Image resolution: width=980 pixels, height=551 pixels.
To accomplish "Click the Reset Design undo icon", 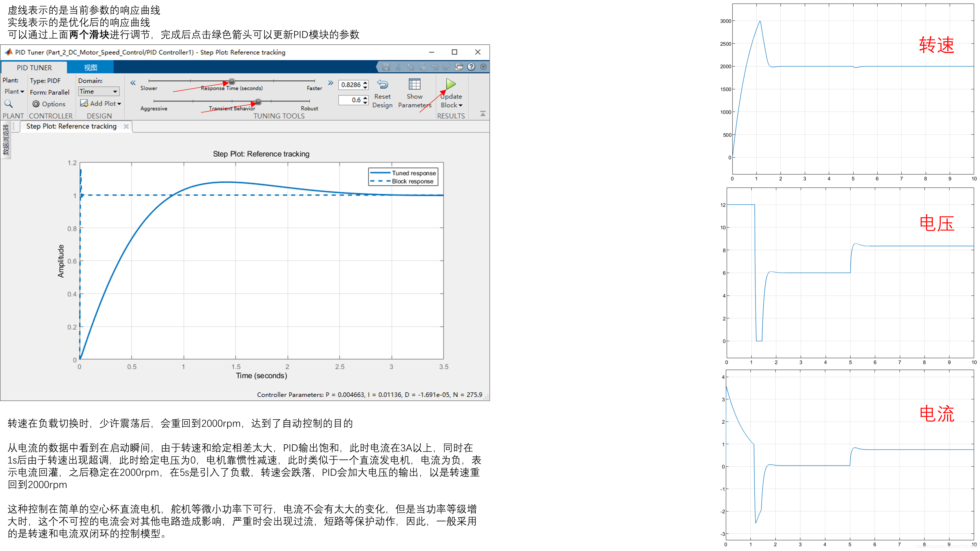I will coord(382,84).
